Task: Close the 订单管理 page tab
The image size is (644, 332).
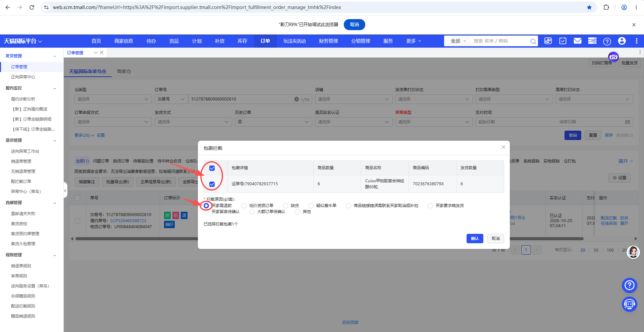Action: [x=102, y=52]
